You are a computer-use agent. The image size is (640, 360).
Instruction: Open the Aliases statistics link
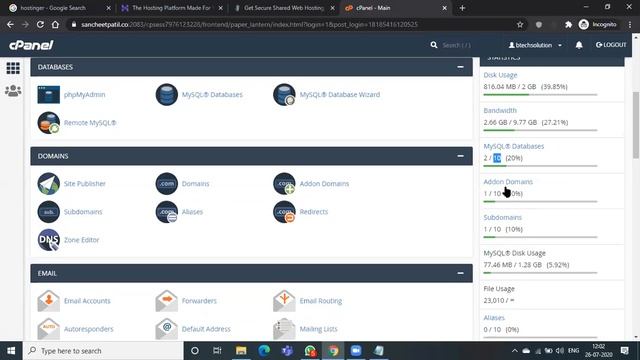pos(494,318)
